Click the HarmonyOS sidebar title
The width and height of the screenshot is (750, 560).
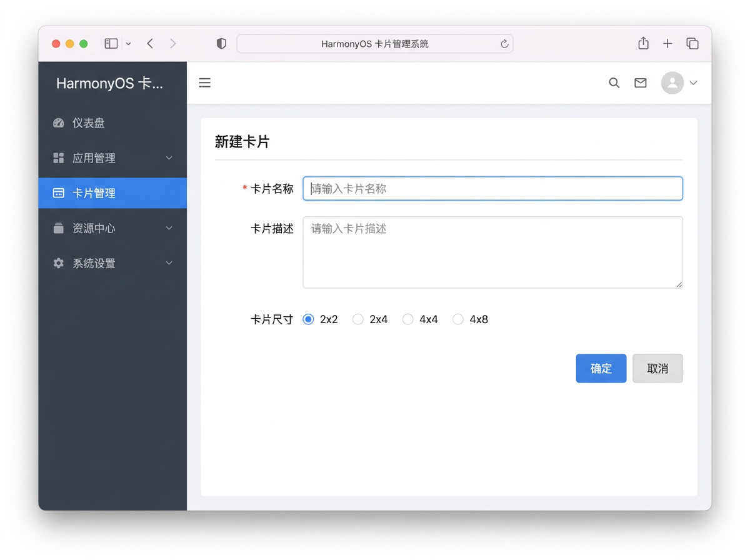click(x=109, y=84)
